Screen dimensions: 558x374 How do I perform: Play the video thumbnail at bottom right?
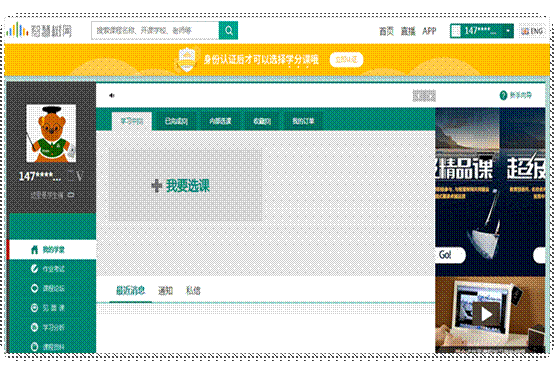pos(486,314)
